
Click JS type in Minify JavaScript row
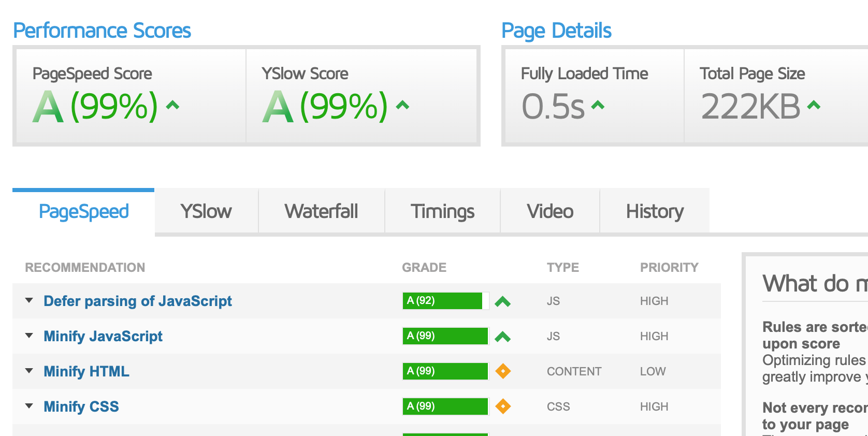point(553,336)
